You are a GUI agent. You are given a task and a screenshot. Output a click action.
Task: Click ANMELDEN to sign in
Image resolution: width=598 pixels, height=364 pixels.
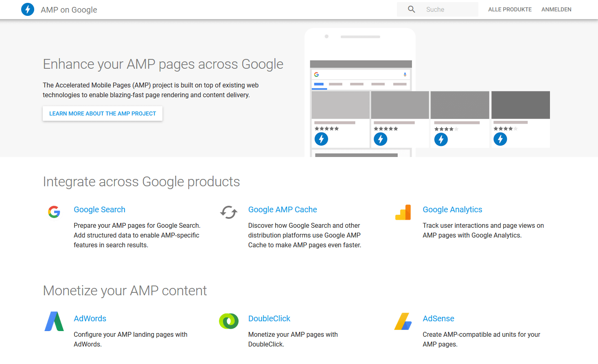[556, 9]
